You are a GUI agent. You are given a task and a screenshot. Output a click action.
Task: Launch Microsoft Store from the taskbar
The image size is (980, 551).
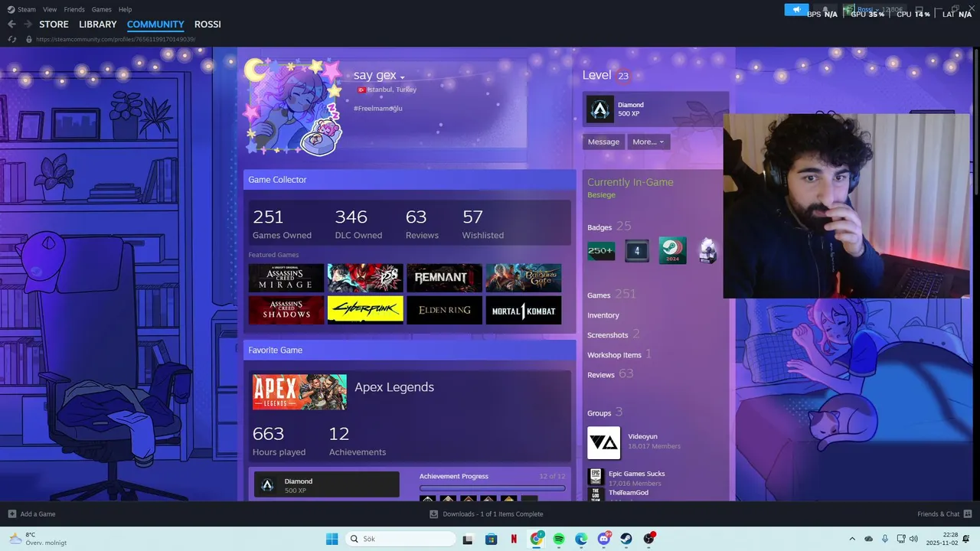click(492, 539)
